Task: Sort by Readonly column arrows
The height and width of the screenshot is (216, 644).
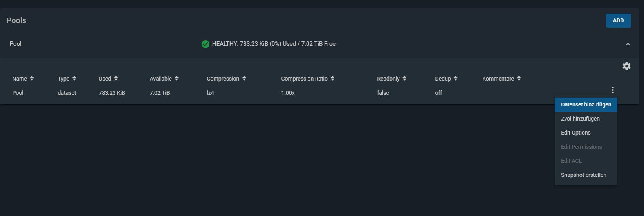Action: (404, 78)
